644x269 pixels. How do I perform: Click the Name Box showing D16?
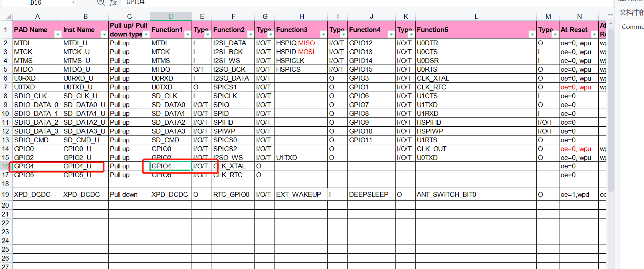[x=36, y=3]
